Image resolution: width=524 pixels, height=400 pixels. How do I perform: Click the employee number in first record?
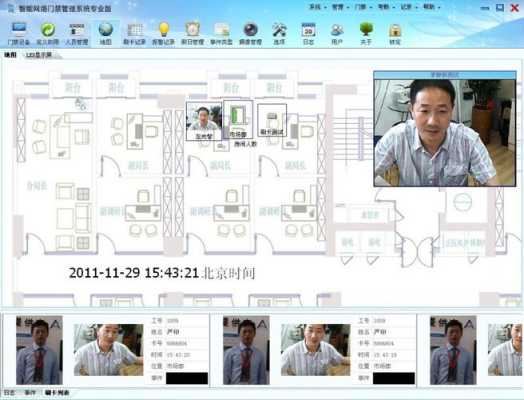click(186, 320)
